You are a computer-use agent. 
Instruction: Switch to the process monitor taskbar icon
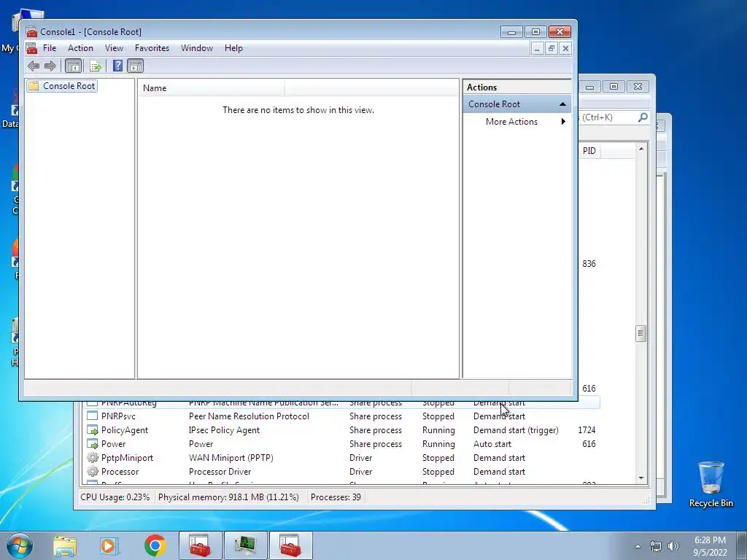pyautogui.click(x=245, y=545)
